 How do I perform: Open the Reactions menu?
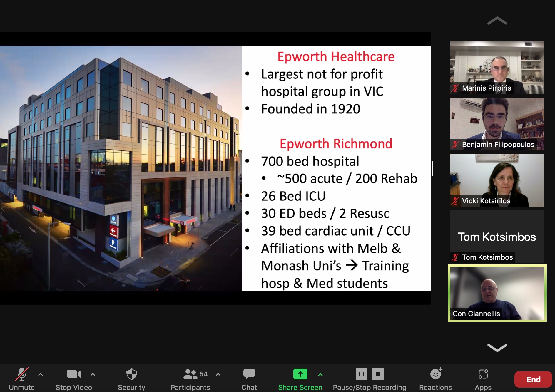point(436,374)
